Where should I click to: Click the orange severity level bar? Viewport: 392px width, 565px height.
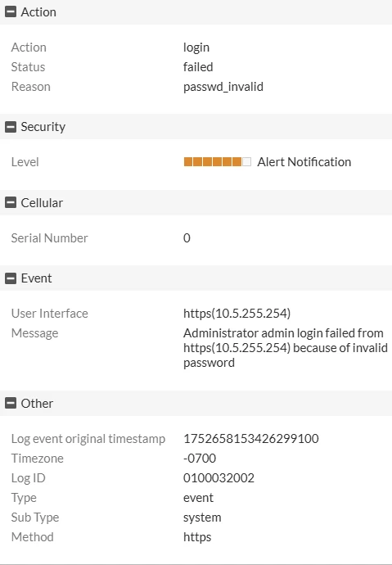tap(217, 162)
